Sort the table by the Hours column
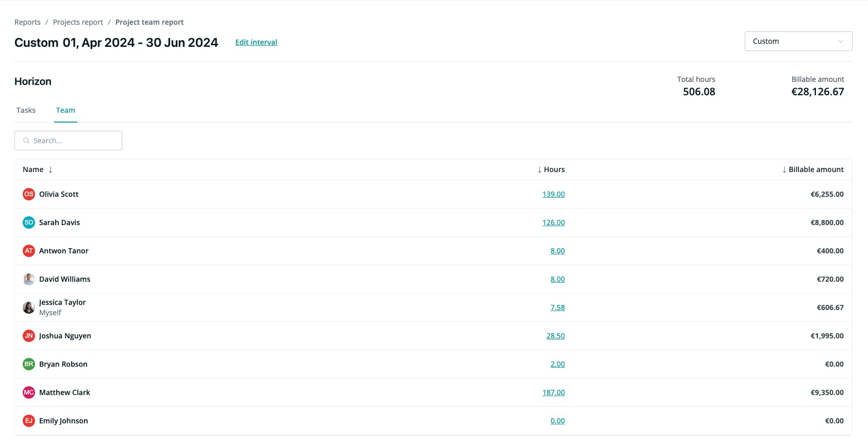Image resolution: width=868 pixels, height=445 pixels. point(551,169)
